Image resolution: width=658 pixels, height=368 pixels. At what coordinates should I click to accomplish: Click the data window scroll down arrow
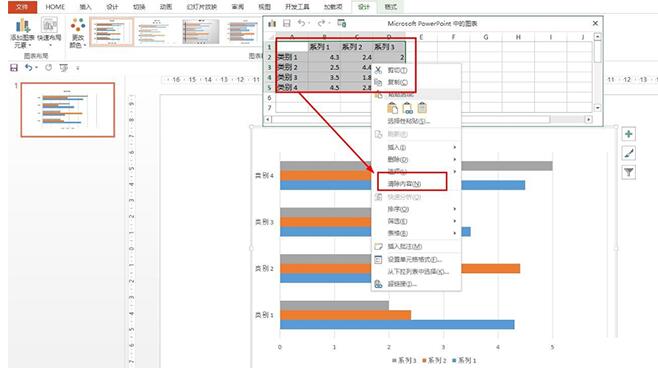598,108
